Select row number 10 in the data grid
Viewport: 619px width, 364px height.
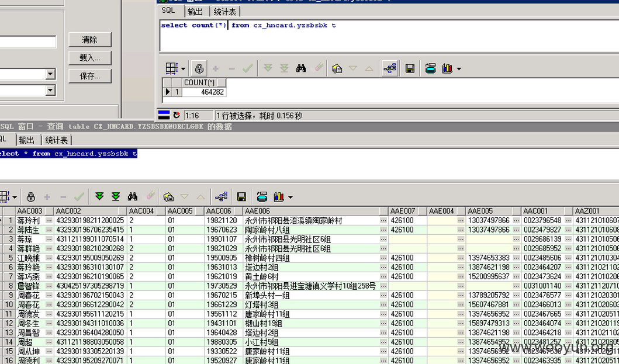[x=8, y=304]
